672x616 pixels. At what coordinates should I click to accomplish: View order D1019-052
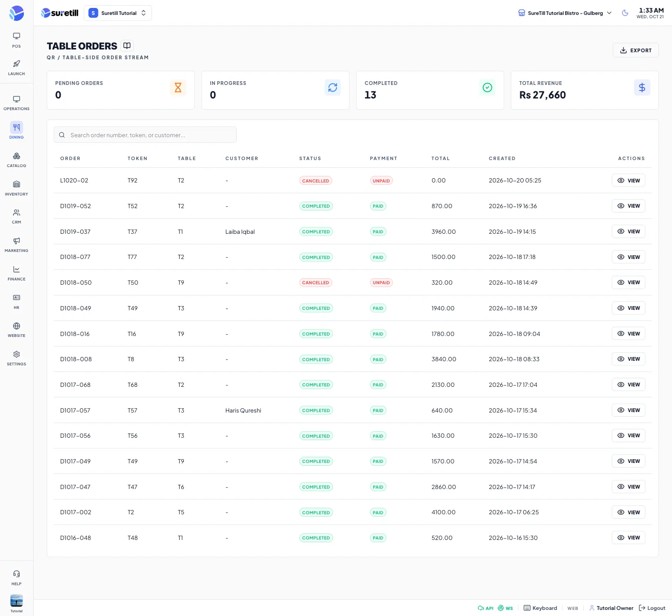[x=628, y=206]
